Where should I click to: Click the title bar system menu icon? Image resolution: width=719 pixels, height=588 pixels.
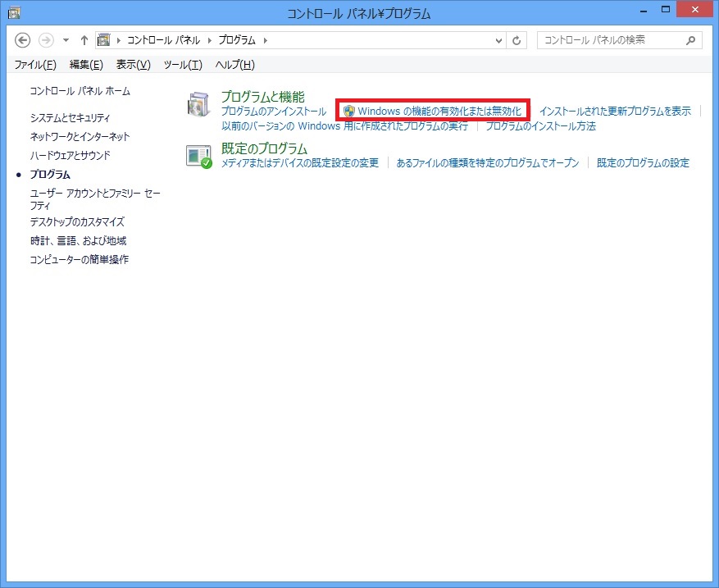pyautogui.click(x=14, y=12)
